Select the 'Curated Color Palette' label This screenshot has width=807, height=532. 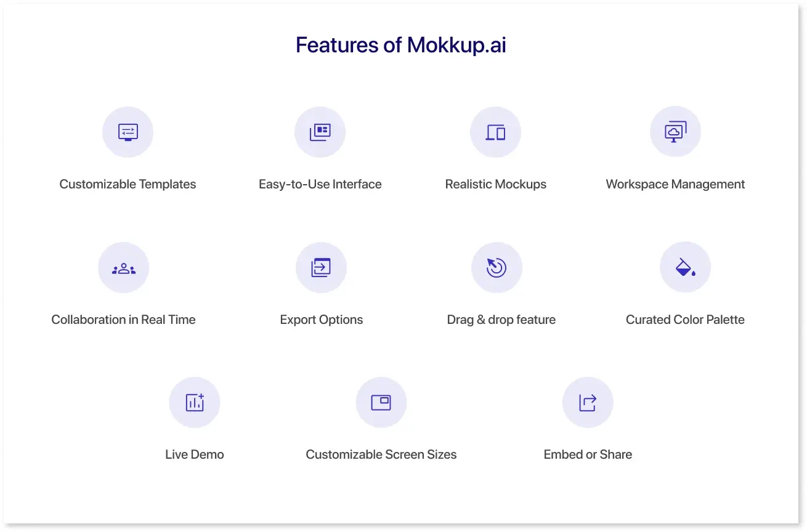click(685, 320)
